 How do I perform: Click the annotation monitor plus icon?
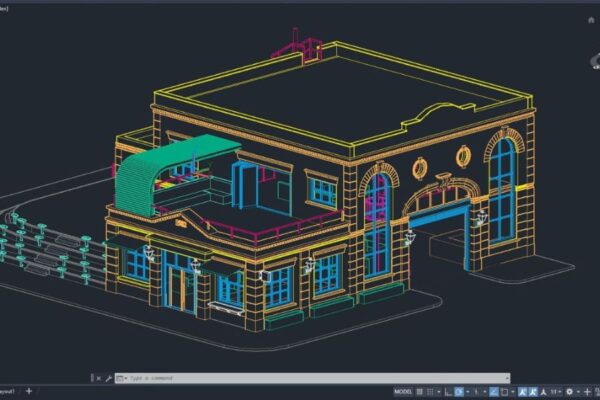pos(586,392)
